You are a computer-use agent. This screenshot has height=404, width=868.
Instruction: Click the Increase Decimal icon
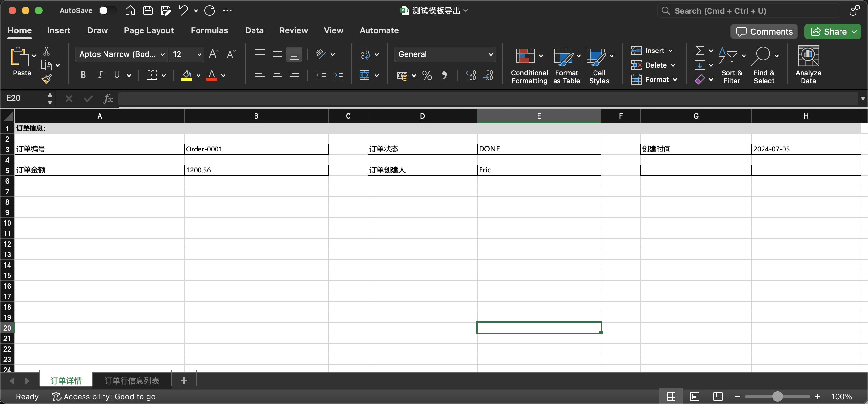click(471, 75)
